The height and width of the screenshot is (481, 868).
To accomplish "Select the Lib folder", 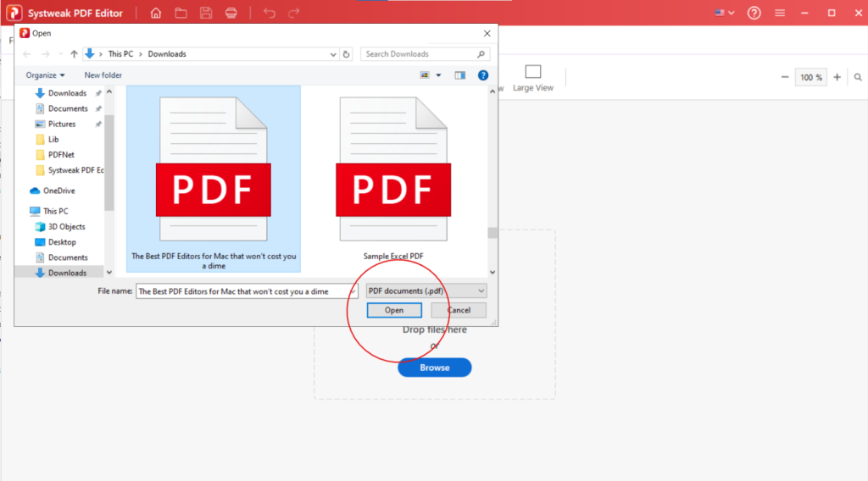I will coord(53,140).
